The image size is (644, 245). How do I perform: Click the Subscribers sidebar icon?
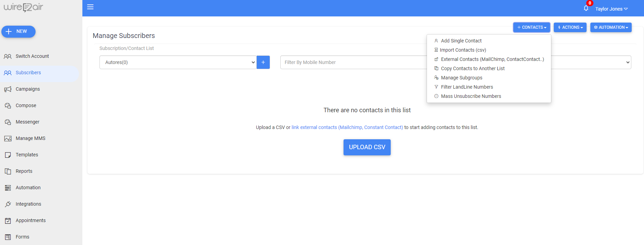[x=8, y=73]
